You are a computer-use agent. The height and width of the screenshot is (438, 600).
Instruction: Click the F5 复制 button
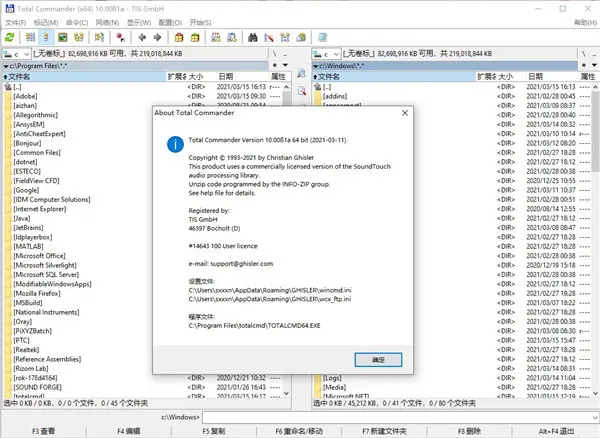(213, 430)
